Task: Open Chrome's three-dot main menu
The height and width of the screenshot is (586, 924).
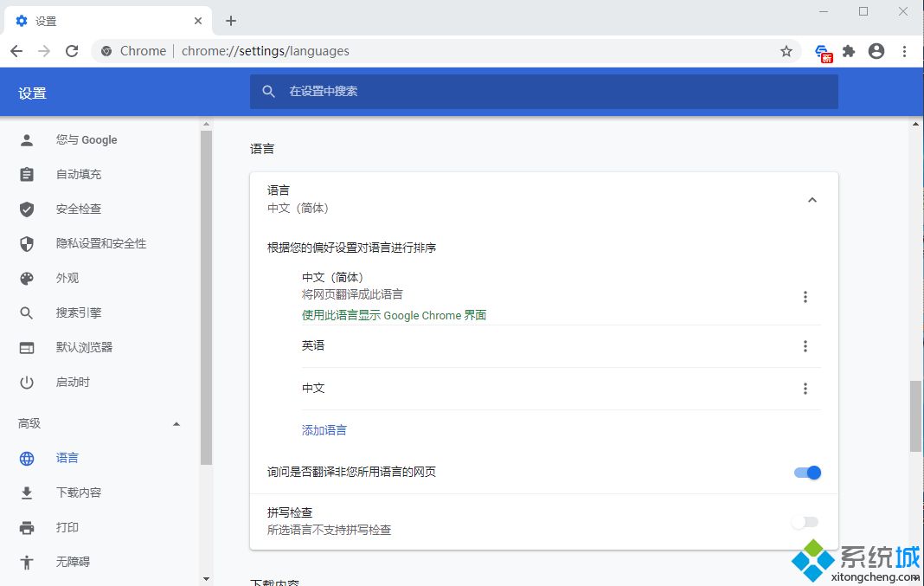Action: click(x=905, y=51)
